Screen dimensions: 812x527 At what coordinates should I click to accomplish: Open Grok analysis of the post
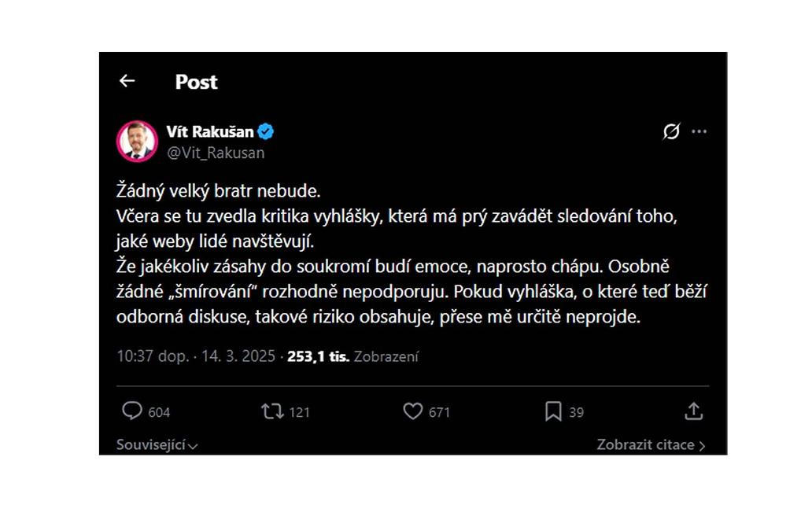[x=670, y=132]
